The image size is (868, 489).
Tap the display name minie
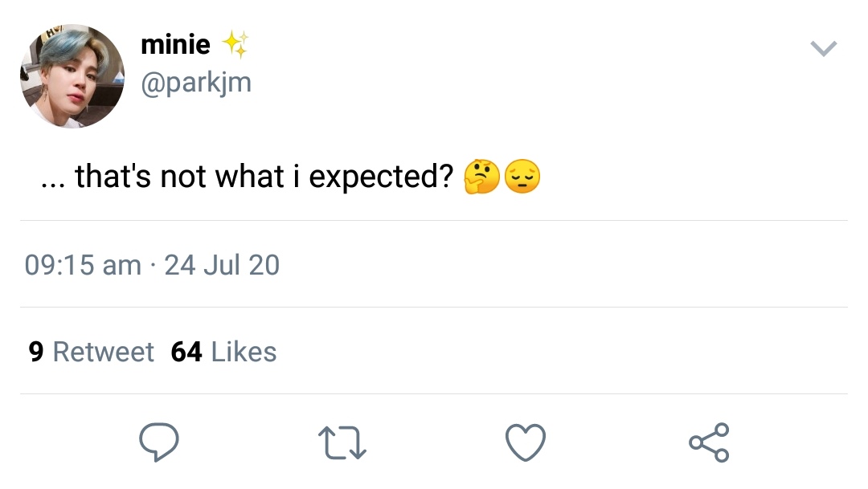pyautogui.click(x=175, y=44)
